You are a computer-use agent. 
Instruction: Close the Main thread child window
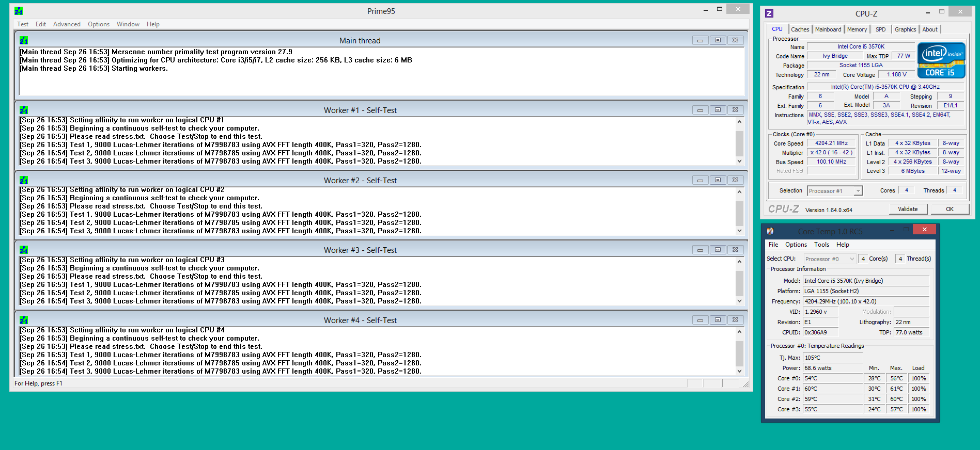click(735, 40)
